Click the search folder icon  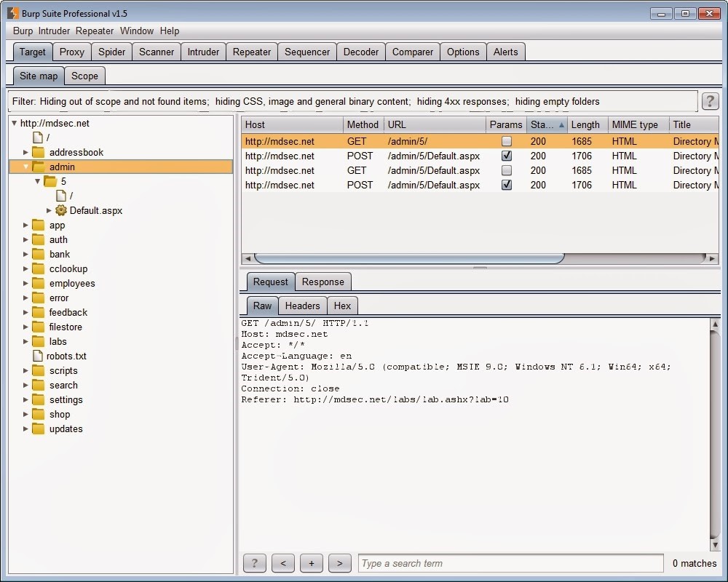(x=38, y=386)
